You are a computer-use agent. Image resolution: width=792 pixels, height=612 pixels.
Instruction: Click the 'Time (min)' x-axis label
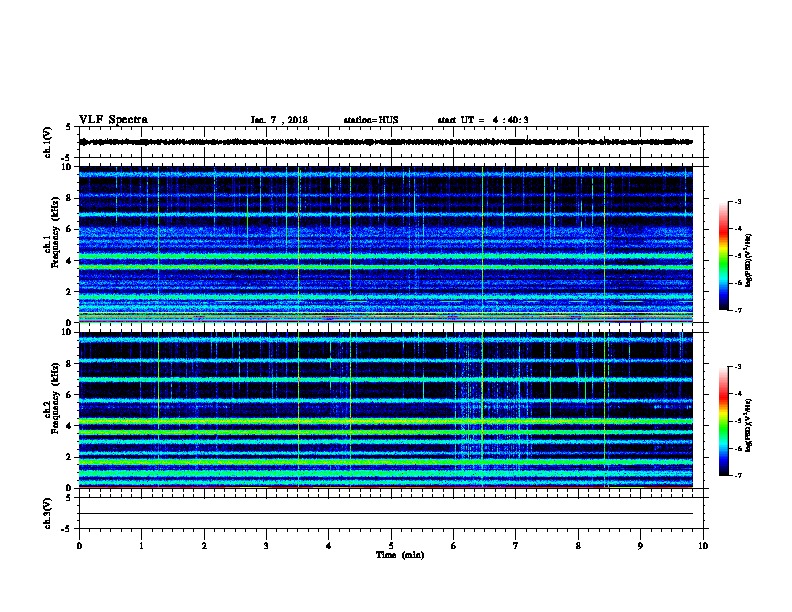400,555
